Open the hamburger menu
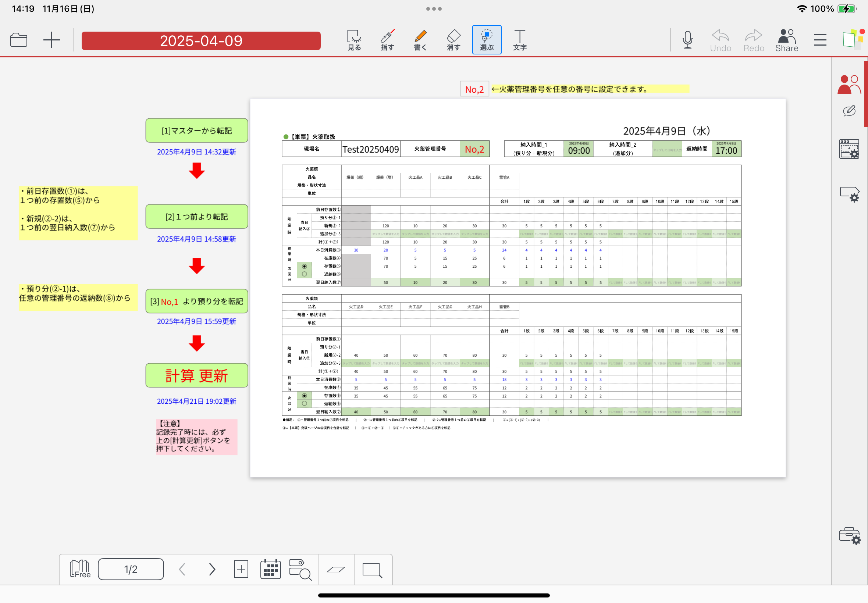 (x=819, y=40)
